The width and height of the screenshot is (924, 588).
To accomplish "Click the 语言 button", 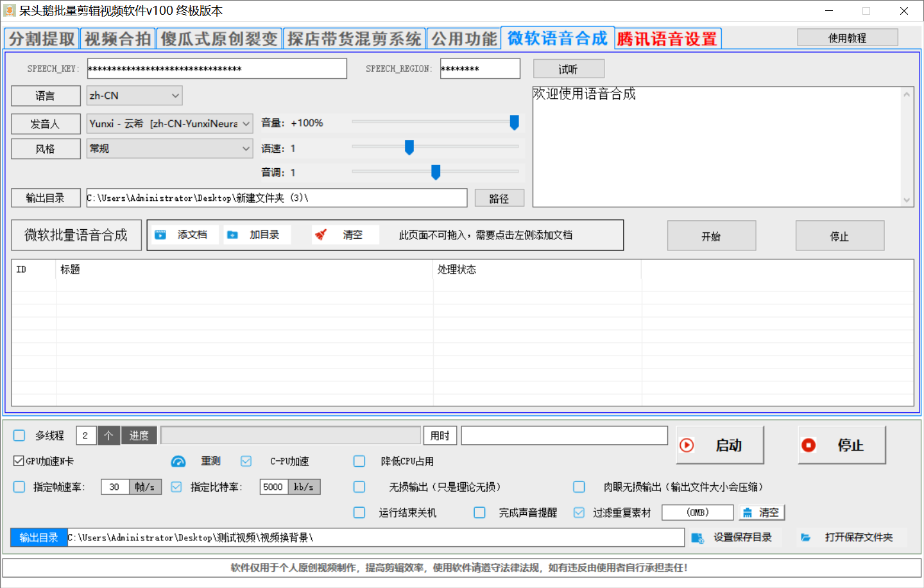I will click(46, 96).
